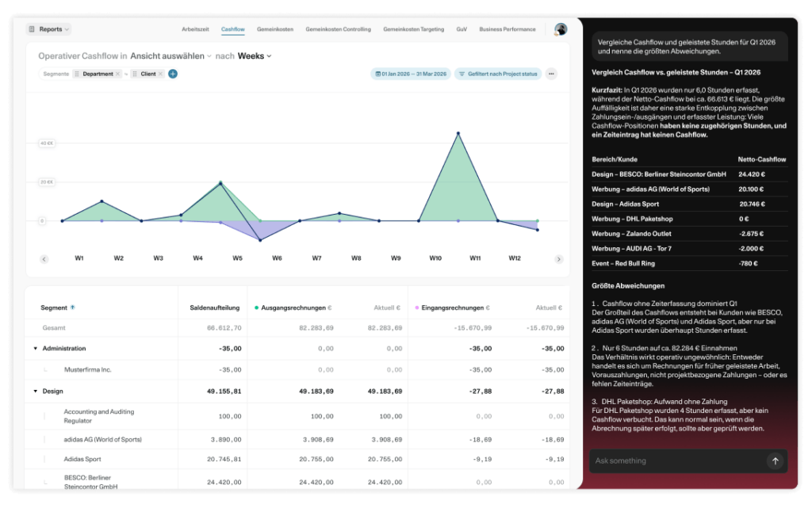Viewport: 812px width, 508px height.
Task: Switch to the Gemeinkosten Controlling tab
Action: click(x=338, y=29)
